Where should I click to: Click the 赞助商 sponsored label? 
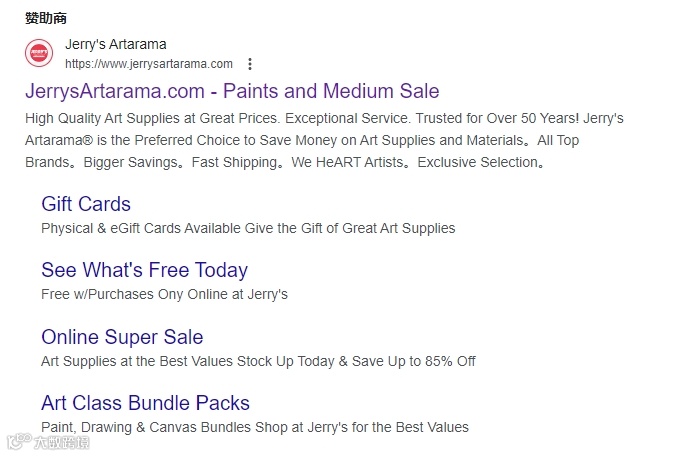[x=46, y=18]
